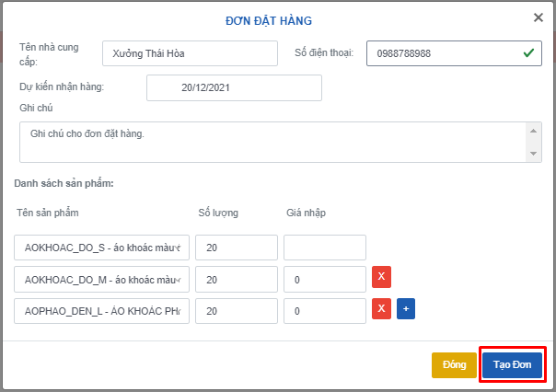Change quantity in the AOPHAO_DEN_L row

tap(236, 311)
